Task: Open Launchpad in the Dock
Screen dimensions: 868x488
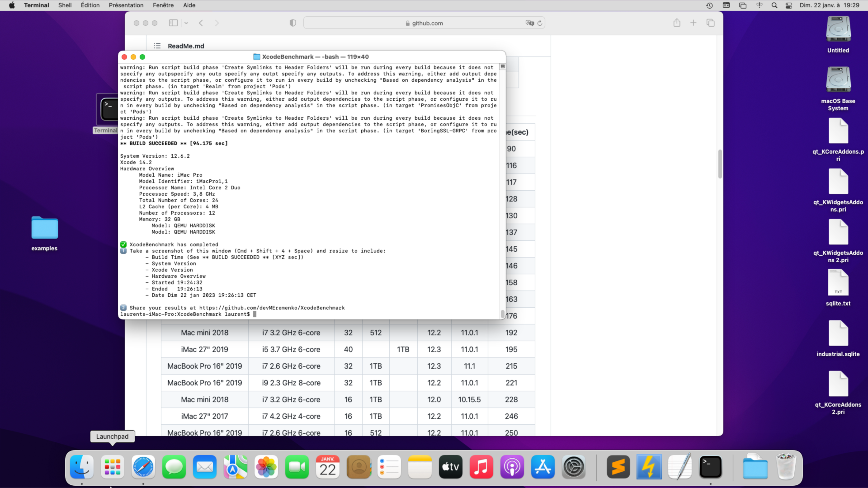Action: click(x=113, y=467)
